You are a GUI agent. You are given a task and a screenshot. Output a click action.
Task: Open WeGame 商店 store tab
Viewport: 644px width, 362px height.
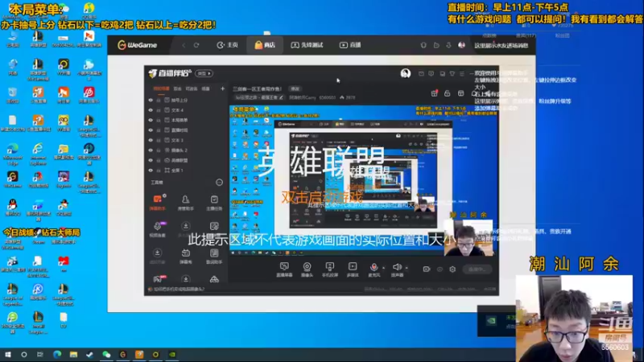click(265, 45)
